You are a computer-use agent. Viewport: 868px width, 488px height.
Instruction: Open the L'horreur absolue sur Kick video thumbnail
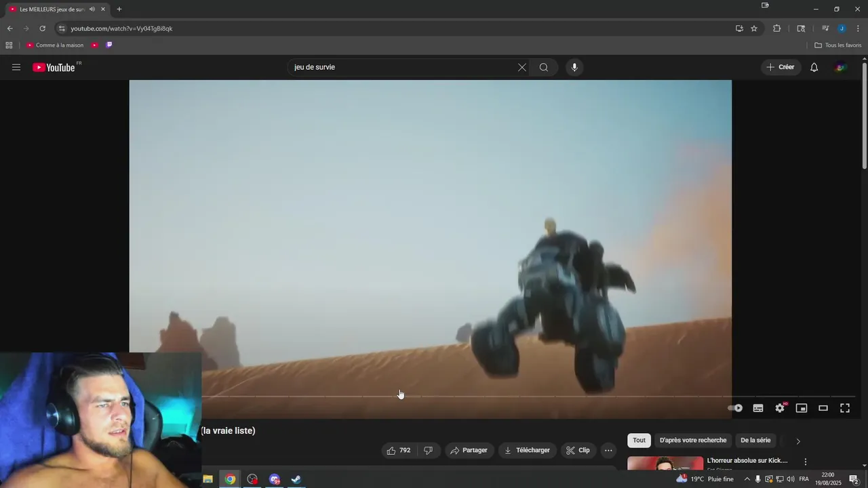[665, 463]
